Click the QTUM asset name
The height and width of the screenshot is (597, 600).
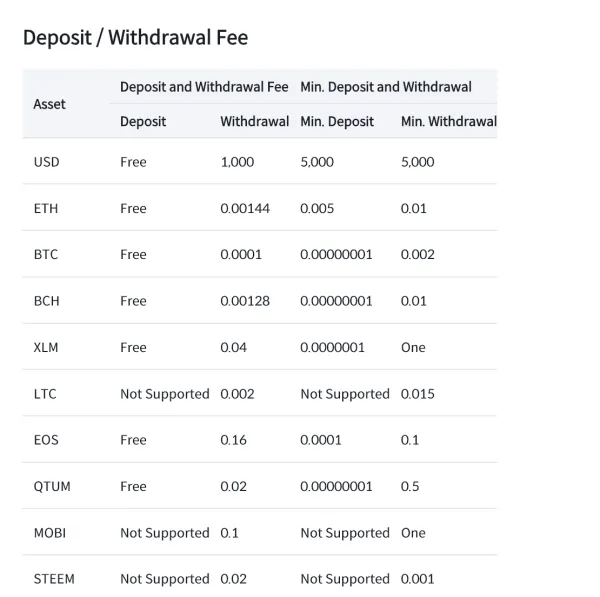click(x=52, y=486)
